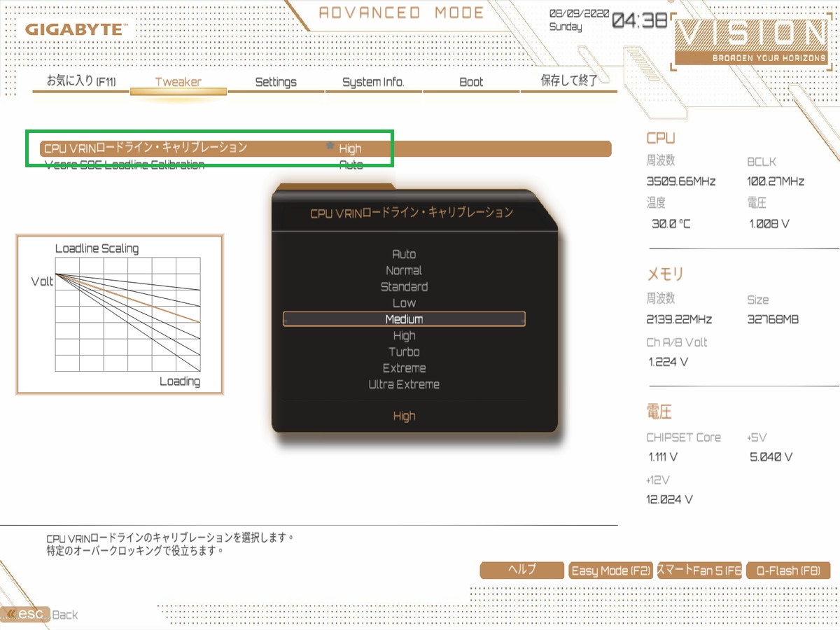The image size is (840, 630).
Task: Click the ADVANCED MODE title
Action: [x=401, y=13]
